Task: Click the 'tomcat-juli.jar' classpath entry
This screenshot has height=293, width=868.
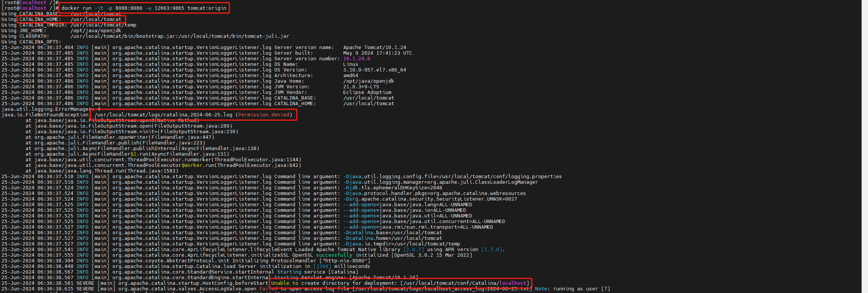Action: (267, 36)
